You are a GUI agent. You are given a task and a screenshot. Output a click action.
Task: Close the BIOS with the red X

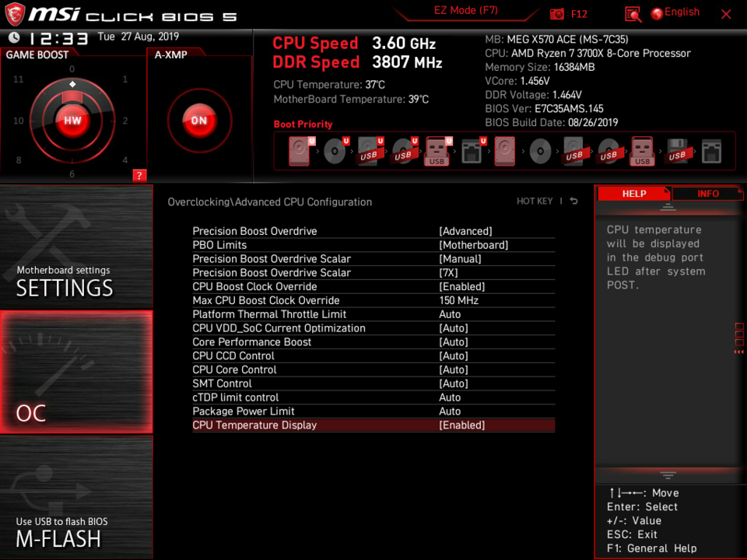click(726, 14)
